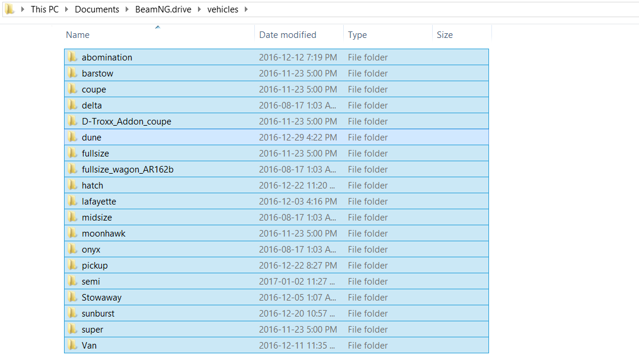Click the fullsize folder icon

click(72, 153)
